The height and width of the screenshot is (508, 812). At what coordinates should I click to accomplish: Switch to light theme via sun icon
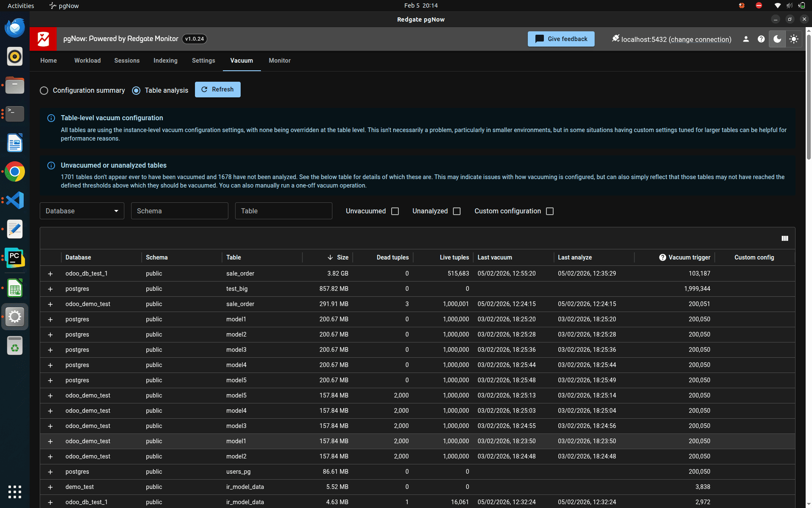(x=794, y=39)
